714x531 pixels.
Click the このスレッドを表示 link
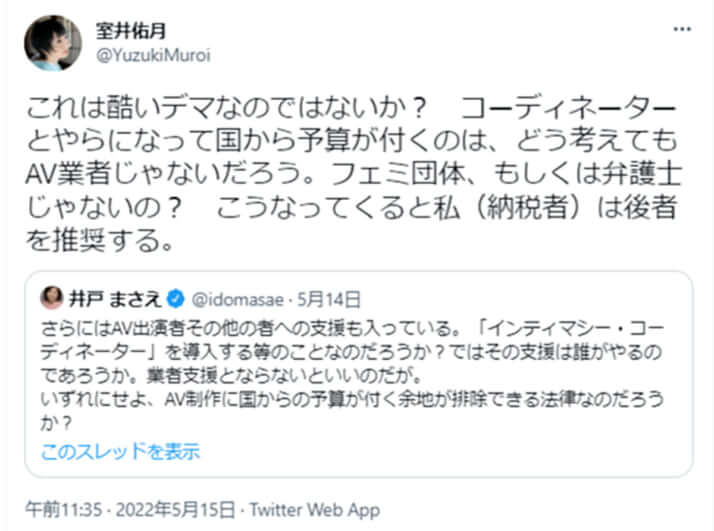click(x=120, y=451)
